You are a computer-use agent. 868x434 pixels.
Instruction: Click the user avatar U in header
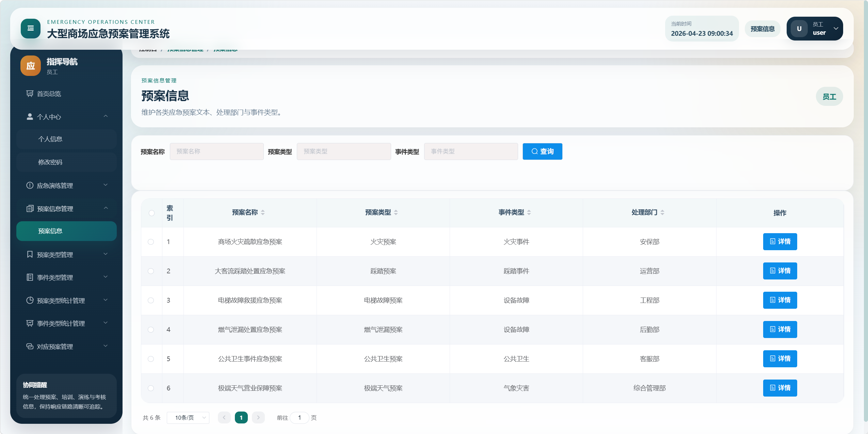point(799,29)
